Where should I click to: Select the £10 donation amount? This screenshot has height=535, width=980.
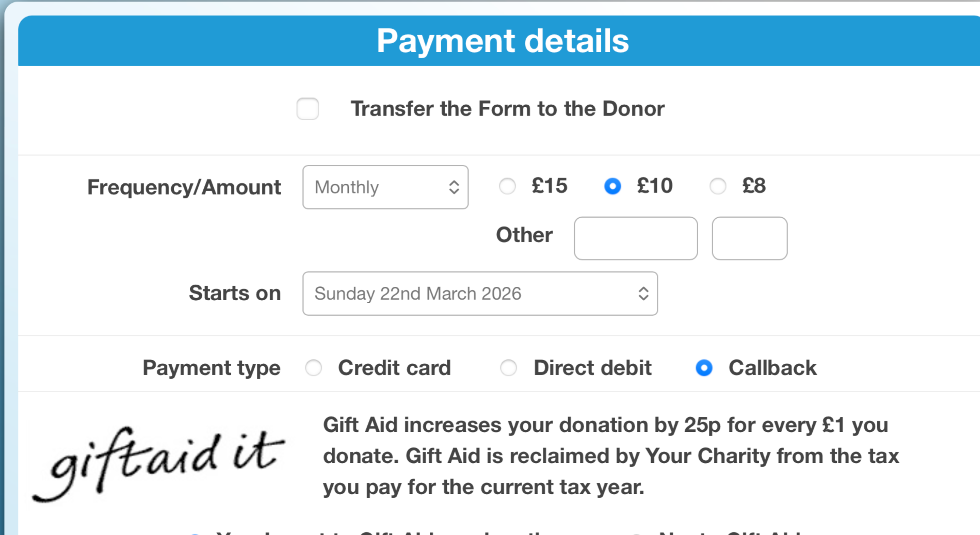[x=612, y=187]
